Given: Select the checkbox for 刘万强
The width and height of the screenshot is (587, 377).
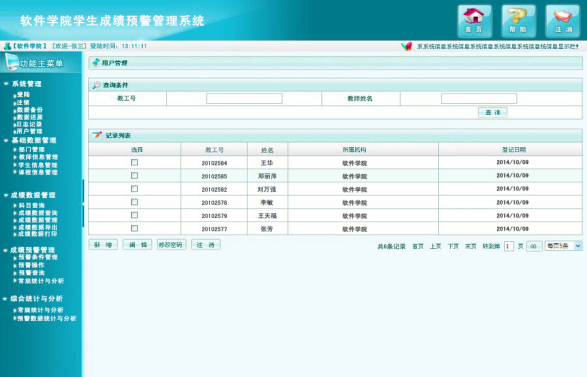Looking at the screenshot, I should point(134,189).
